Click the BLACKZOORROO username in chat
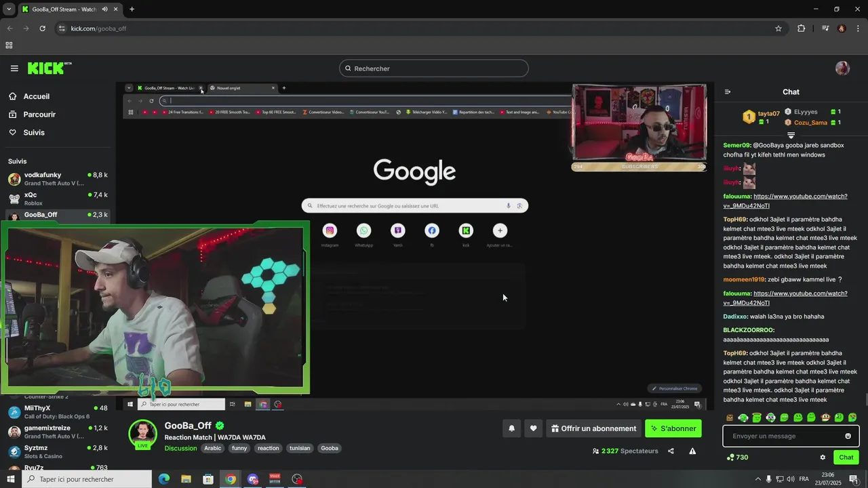 748,330
